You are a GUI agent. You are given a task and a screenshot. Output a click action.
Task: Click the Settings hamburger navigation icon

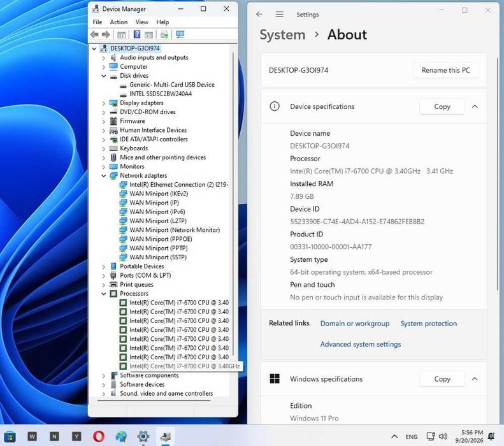(x=280, y=14)
